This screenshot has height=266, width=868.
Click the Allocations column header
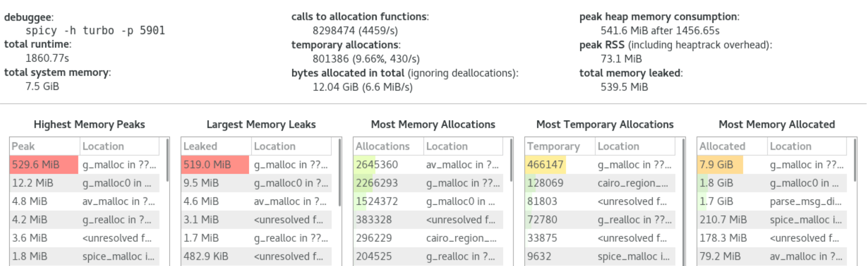point(388,146)
